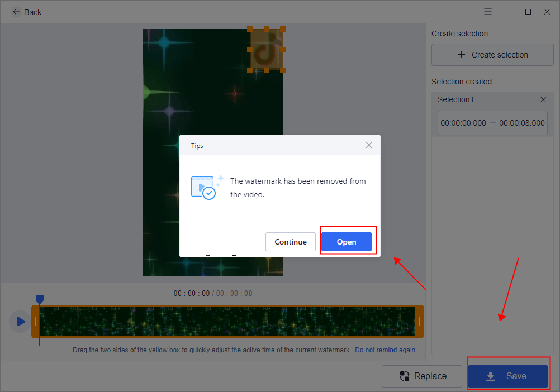Click the video preview canvas
560x392 pixels.
(x=213, y=152)
